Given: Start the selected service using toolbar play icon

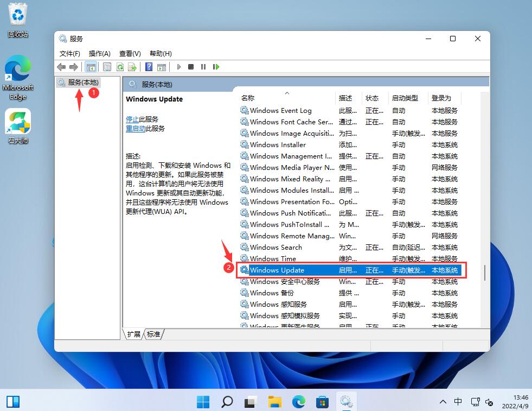Looking at the screenshot, I should (x=179, y=66).
